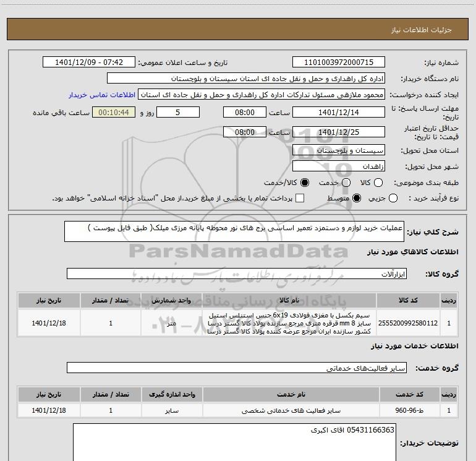Screen dimensions: 476x461
Task: Click the اطلاعات خدمات مورد نیاز heading
Action: point(414,346)
